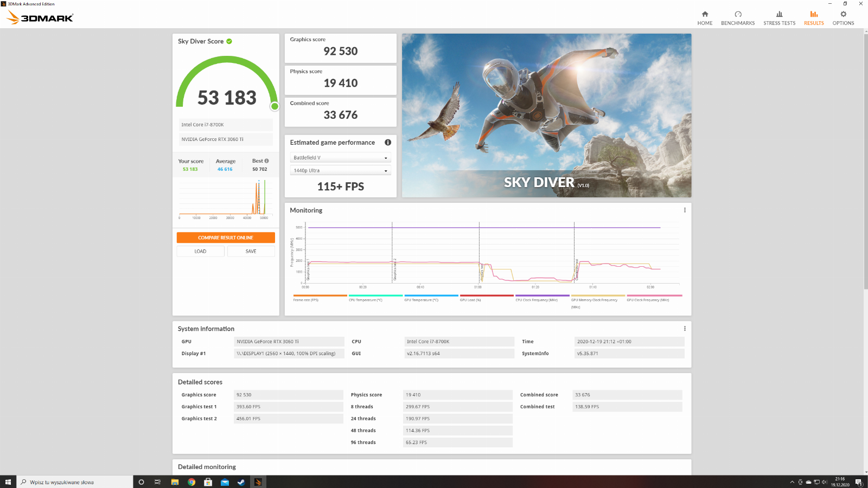This screenshot has height=488, width=868.
Task: Click the best score value 50 702
Action: [x=260, y=169]
